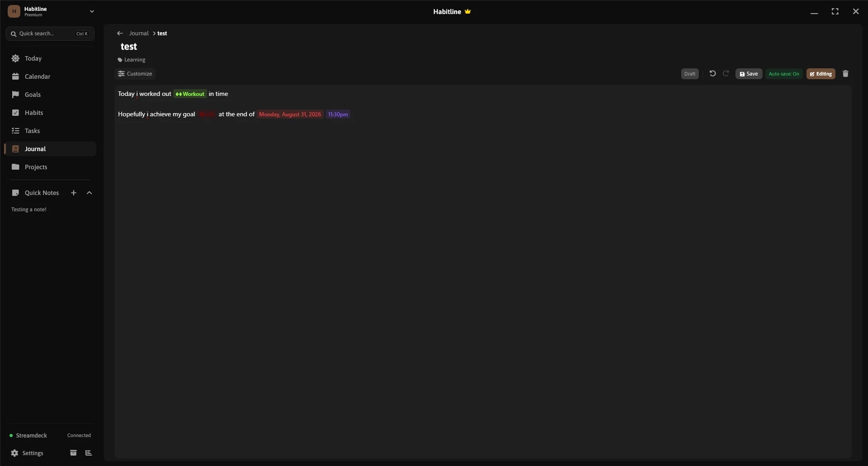Viewport: 868px width, 466px height.
Task: Click the Draft status badge
Action: point(690,74)
